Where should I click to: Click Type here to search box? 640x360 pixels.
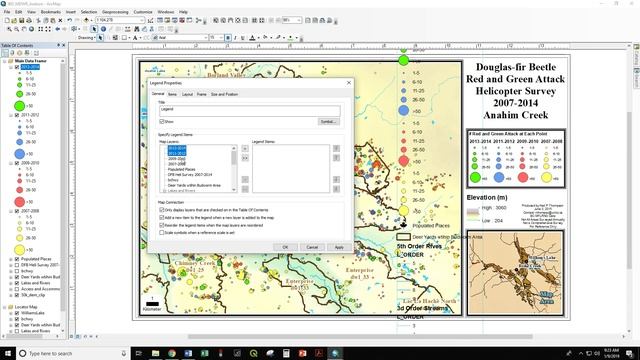(x=73, y=353)
